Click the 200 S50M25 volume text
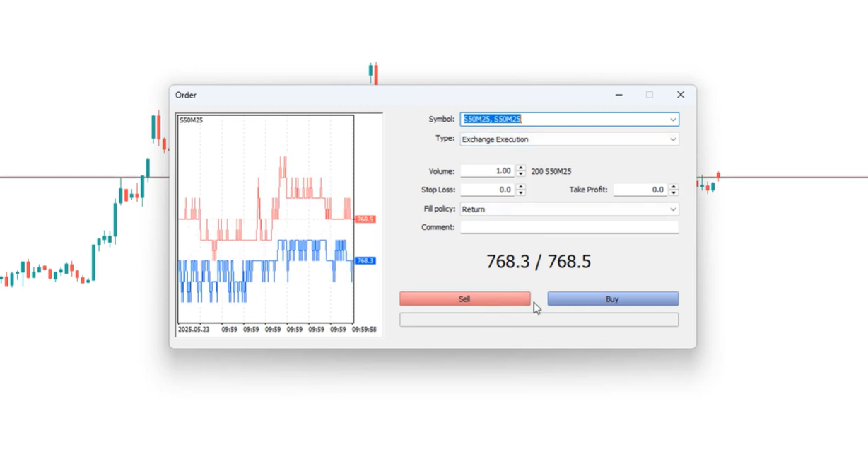Screen dimensions: 868x474 pos(551,171)
